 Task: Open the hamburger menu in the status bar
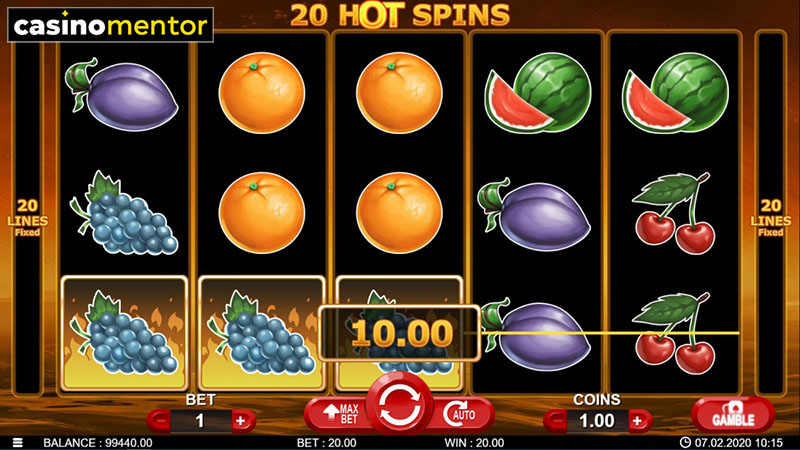[17, 443]
